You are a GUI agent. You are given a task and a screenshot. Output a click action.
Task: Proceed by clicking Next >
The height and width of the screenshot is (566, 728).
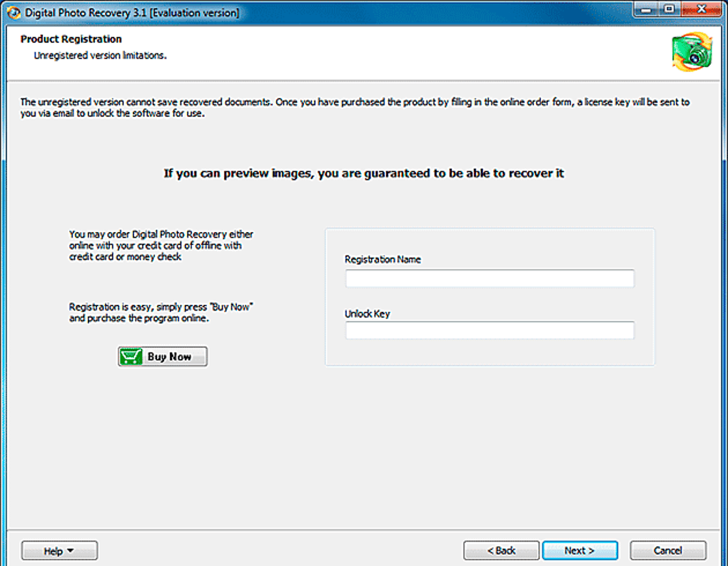[x=579, y=551]
